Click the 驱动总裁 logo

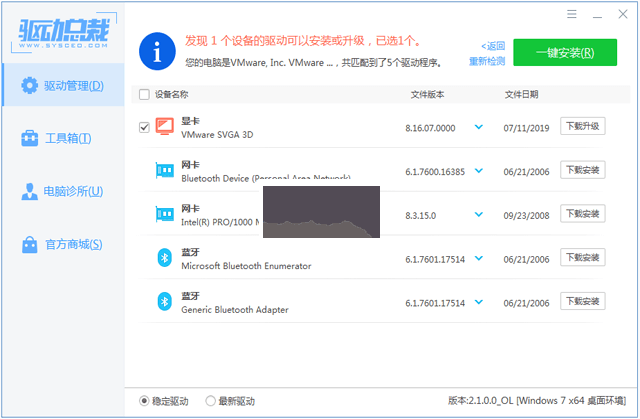[x=64, y=33]
